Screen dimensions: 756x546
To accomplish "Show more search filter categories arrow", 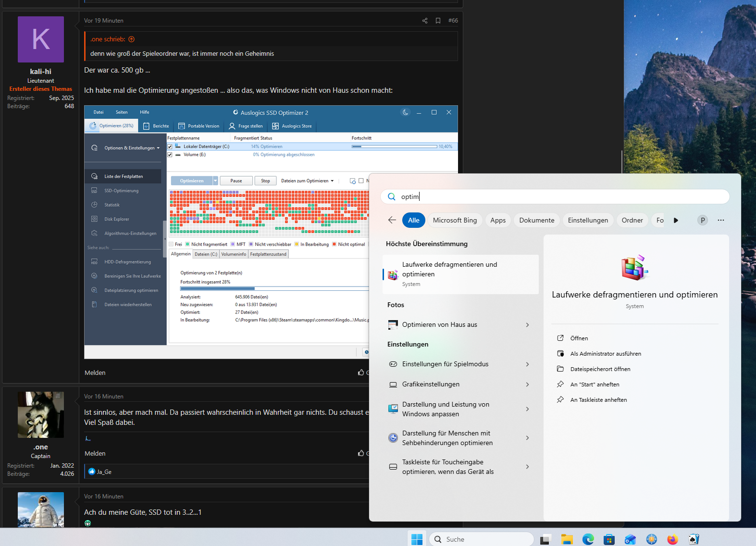I will [676, 220].
